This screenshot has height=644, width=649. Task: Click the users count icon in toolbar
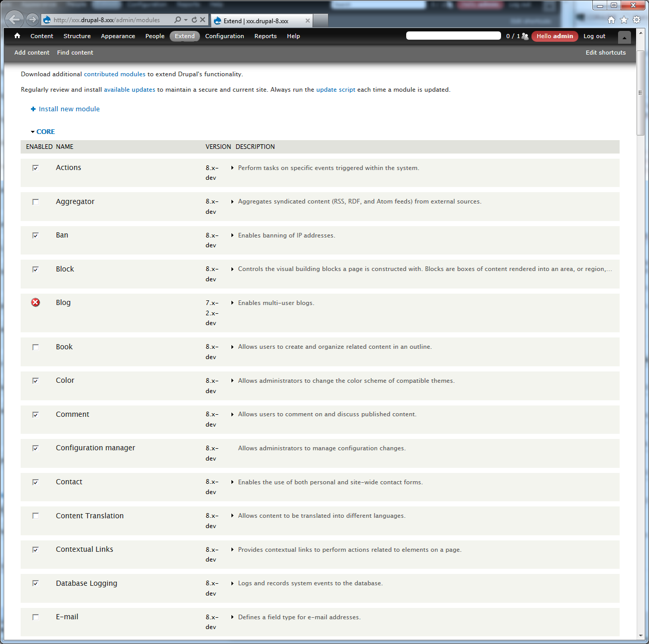tap(525, 36)
